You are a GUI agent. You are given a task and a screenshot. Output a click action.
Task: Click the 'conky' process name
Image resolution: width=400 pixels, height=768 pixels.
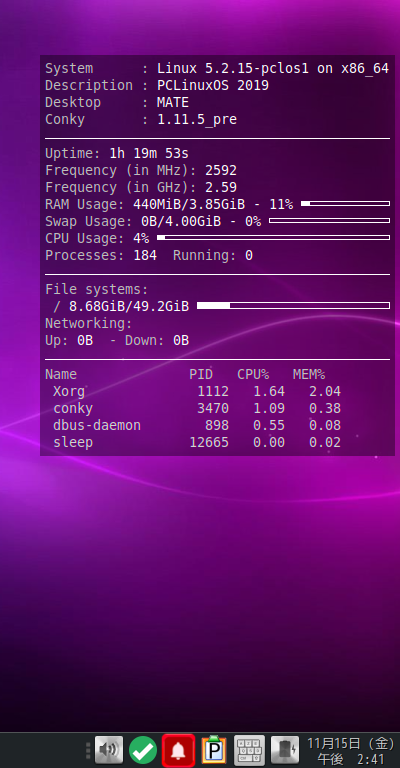tap(73, 408)
